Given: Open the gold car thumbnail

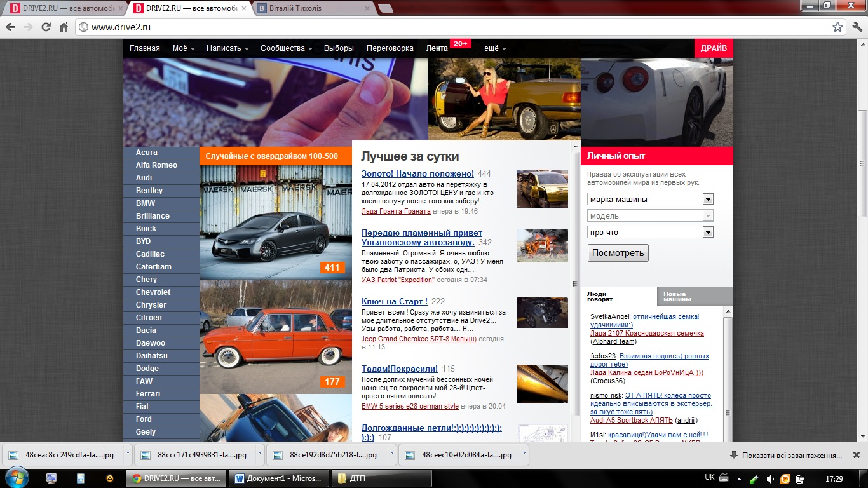Looking at the screenshot, I should coord(543,189).
